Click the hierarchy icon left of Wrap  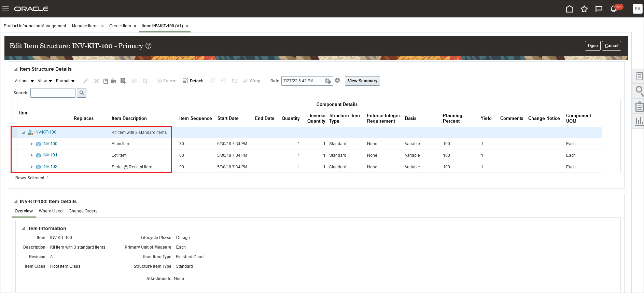click(234, 81)
